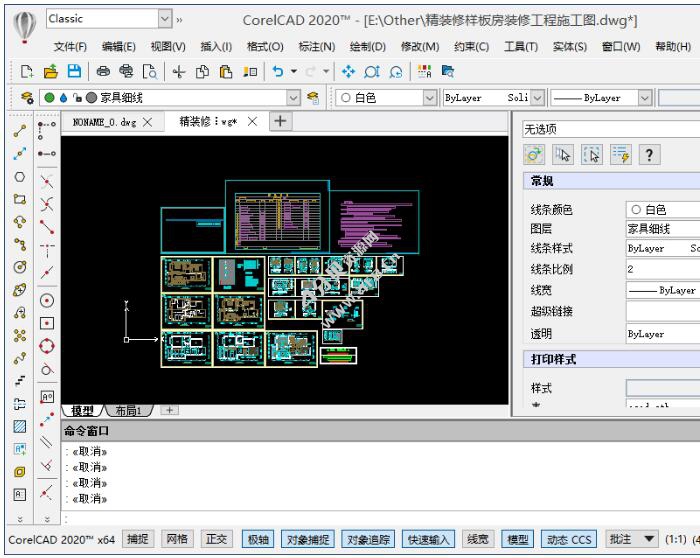Image resolution: width=700 pixels, height=558 pixels.
Task: Click the plot preview printer icon
Action: coord(126,71)
